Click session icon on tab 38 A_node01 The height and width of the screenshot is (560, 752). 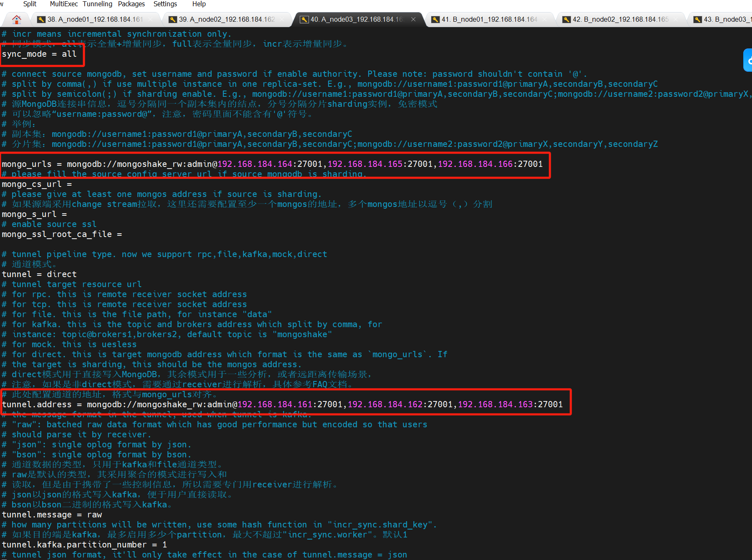click(41, 20)
